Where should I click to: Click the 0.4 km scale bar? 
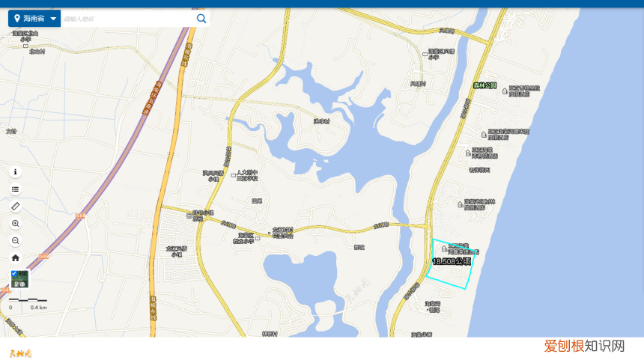point(28,303)
